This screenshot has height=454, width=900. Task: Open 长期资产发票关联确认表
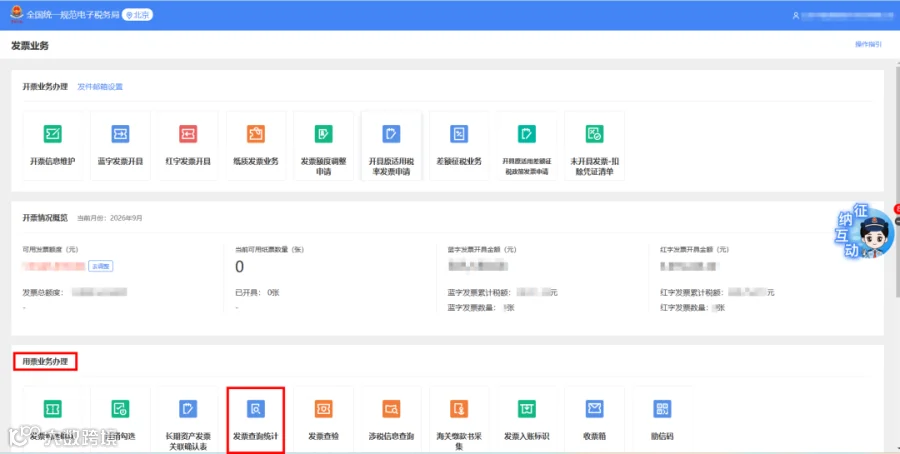(188, 420)
